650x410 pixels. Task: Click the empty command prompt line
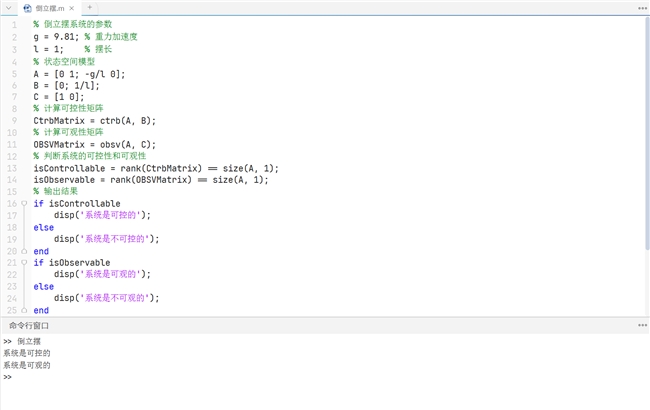click(323, 377)
